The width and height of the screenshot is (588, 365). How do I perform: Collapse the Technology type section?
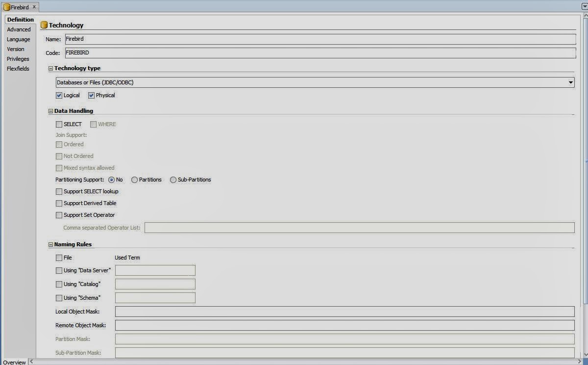(50, 69)
